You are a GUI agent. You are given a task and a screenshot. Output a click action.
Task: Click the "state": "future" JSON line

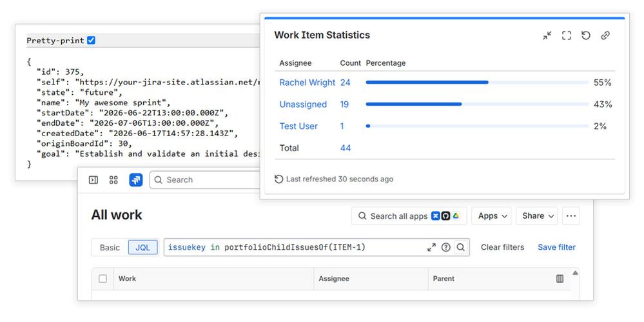79,92
